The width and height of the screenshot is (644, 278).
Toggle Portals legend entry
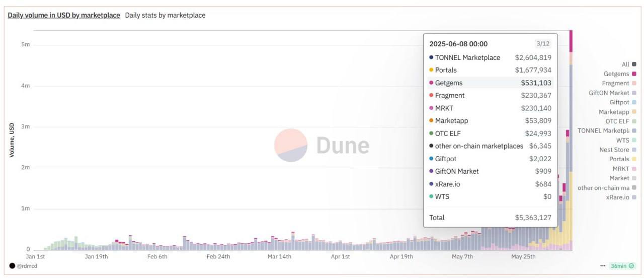623,159
